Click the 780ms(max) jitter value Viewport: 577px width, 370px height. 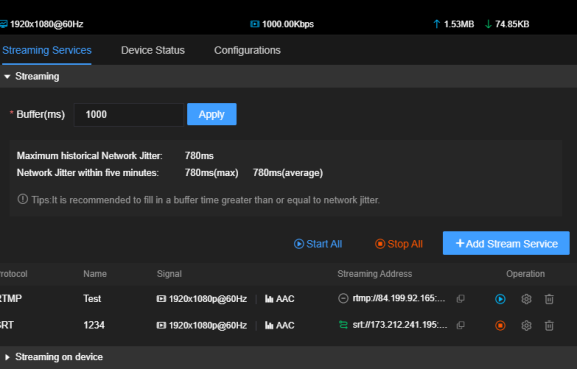(212, 173)
